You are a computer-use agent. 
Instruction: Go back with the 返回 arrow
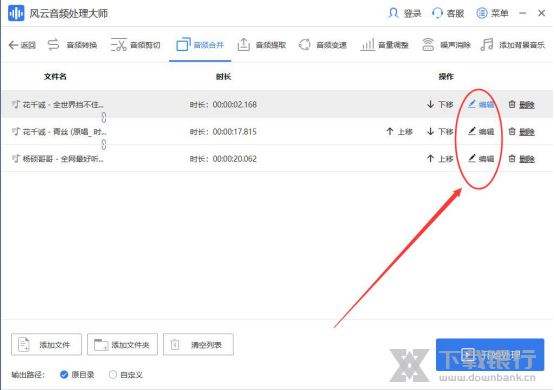coord(22,45)
